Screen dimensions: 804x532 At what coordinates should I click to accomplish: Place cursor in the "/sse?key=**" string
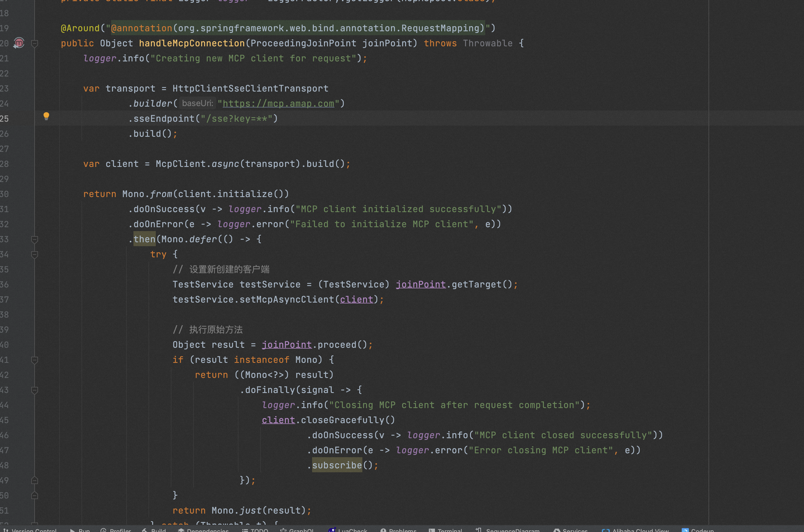click(236, 119)
